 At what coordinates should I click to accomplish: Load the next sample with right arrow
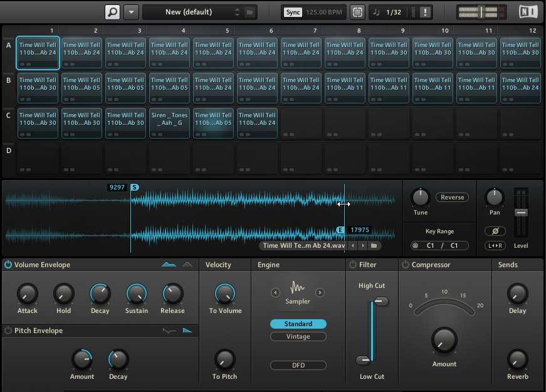click(x=362, y=246)
